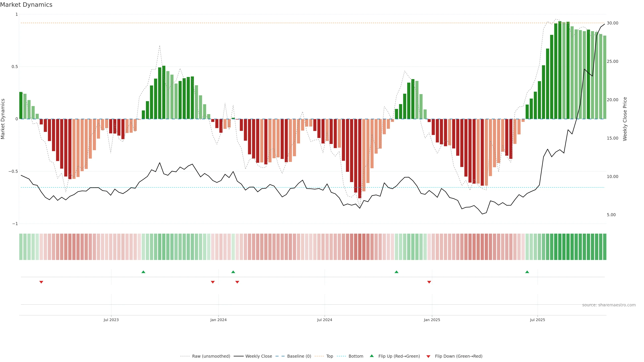Toggle the Top legend entry
This screenshot has width=644, height=362.
pyautogui.click(x=330, y=356)
